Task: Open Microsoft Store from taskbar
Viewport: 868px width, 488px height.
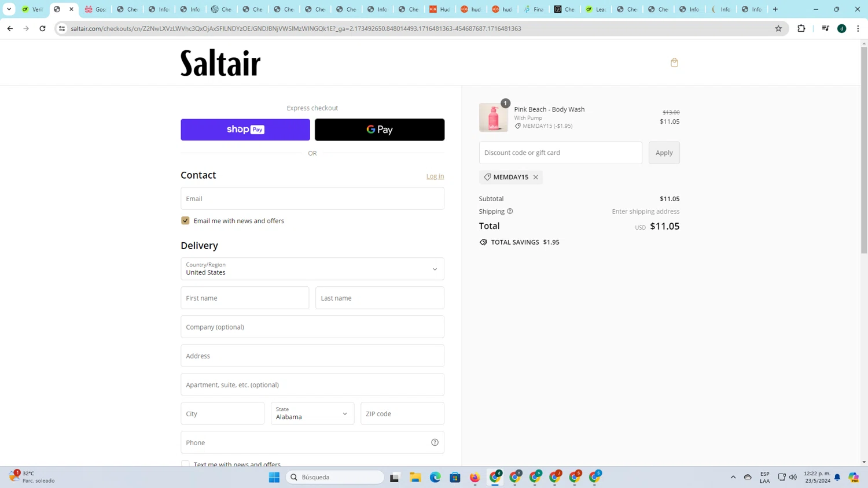Action: [455, 477]
